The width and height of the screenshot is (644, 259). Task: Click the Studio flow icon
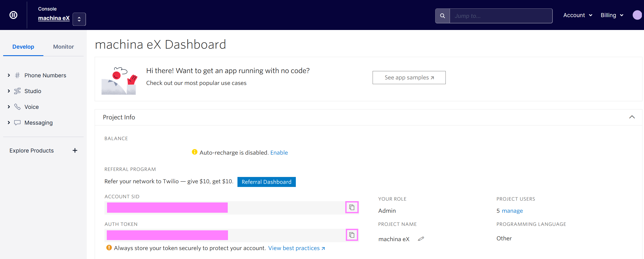click(x=17, y=91)
